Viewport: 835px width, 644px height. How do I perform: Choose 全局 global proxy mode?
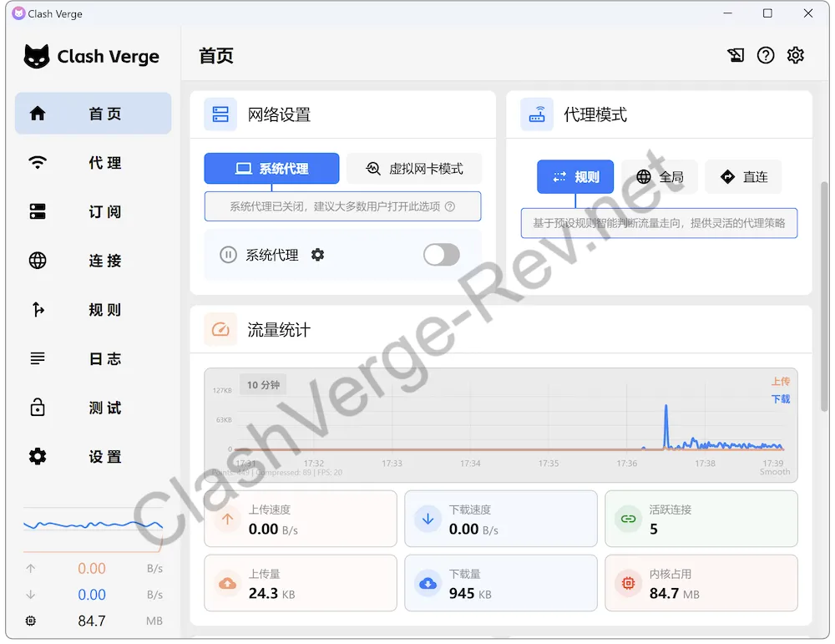660,177
